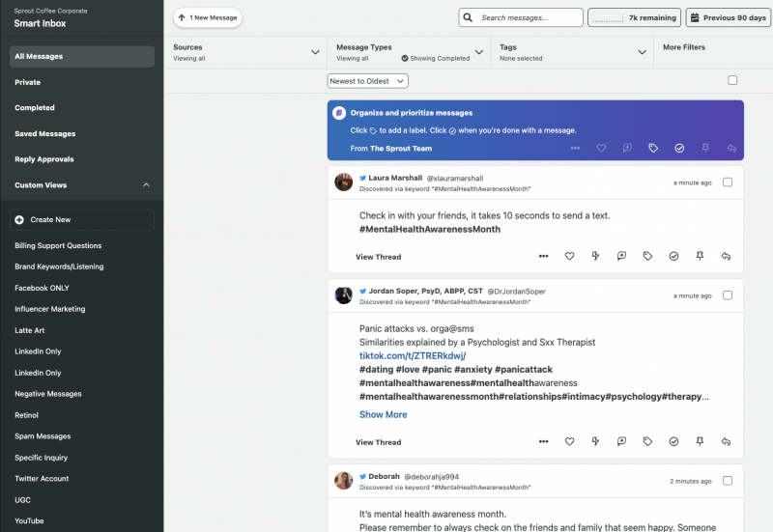
Task: Collapse the Custom Views section
Action: 146,185
